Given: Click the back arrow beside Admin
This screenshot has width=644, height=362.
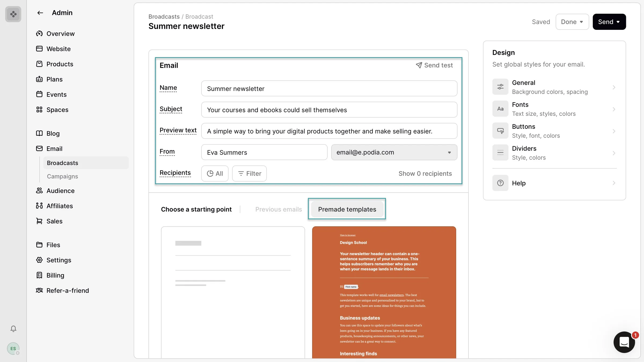Looking at the screenshot, I should tap(40, 13).
